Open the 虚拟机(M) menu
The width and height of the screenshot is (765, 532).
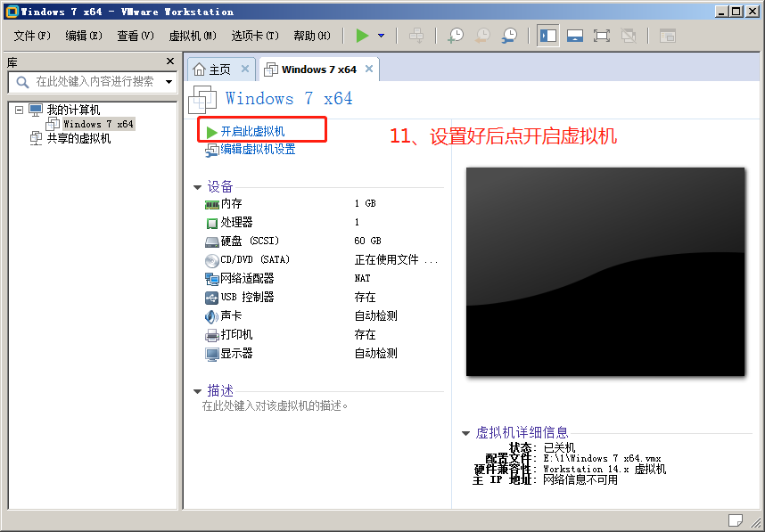[193, 36]
